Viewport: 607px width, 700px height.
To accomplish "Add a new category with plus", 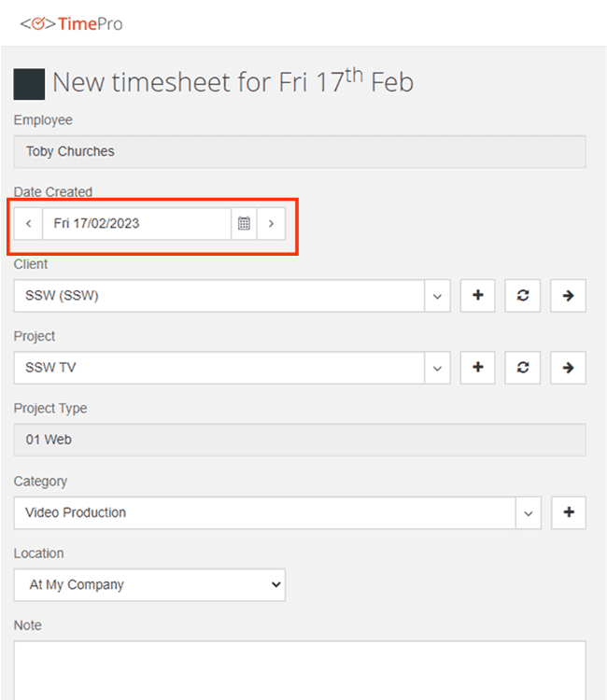I will click(568, 512).
